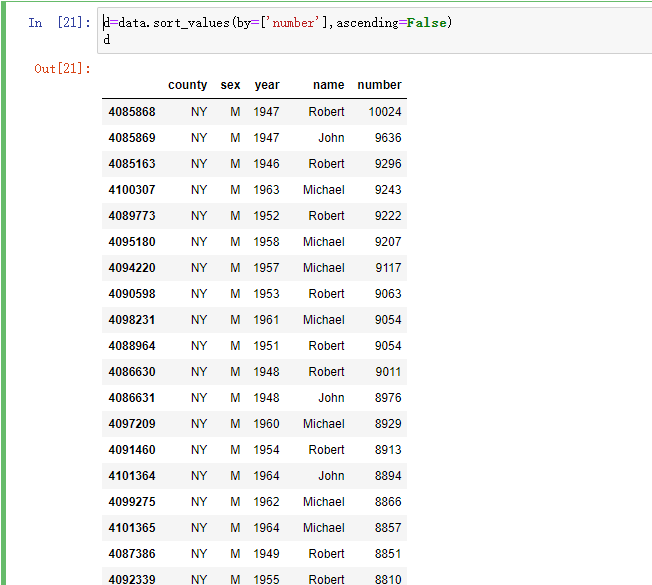Click the number value 8976

coord(388,397)
